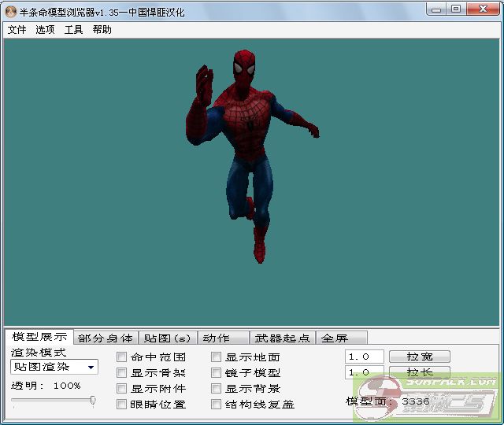Enable the 命中范围 checkbox
504x425 pixels.
click(x=122, y=357)
